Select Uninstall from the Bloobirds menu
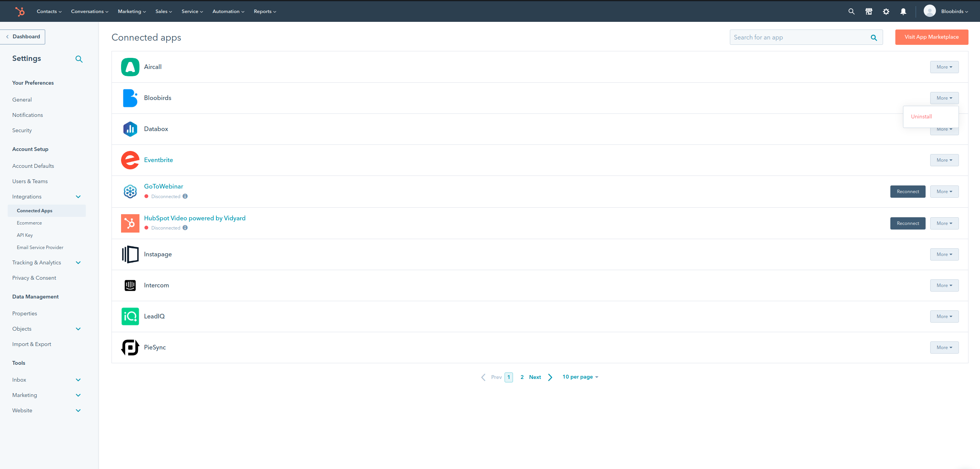The height and width of the screenshot is (469, 980). [x=921, y=116]
